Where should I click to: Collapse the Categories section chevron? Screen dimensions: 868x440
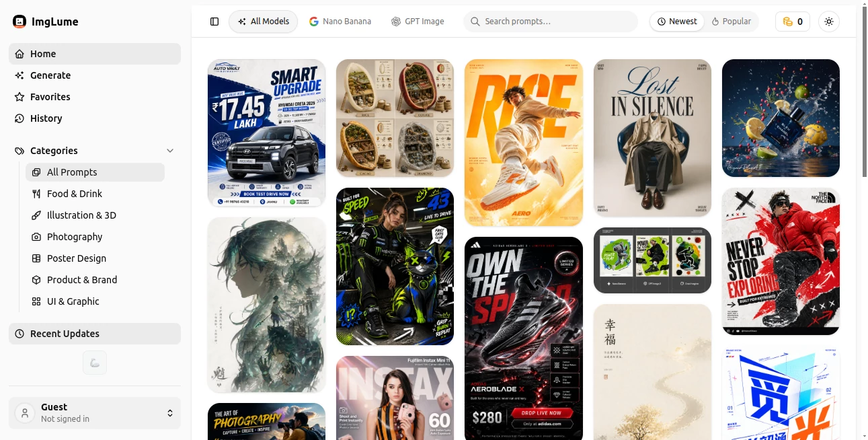(x=170, y=151)
